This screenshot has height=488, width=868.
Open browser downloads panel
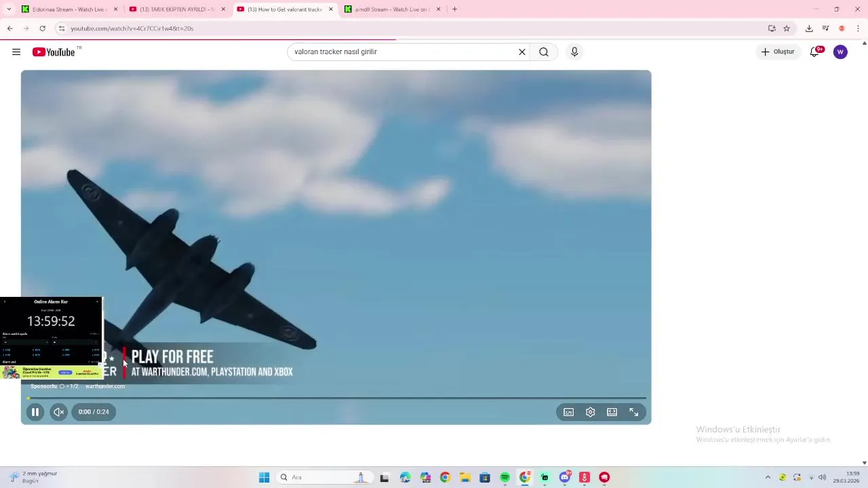tap(809, 28)
